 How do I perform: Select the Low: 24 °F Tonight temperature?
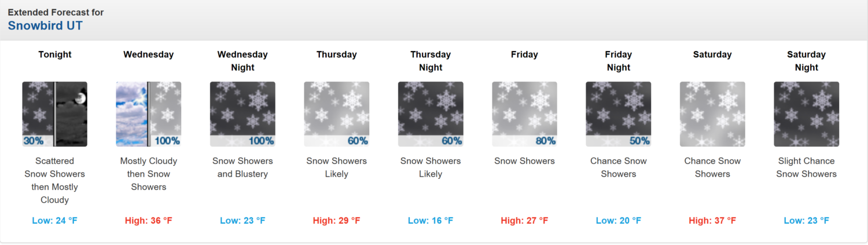click(x=55, y=221)
